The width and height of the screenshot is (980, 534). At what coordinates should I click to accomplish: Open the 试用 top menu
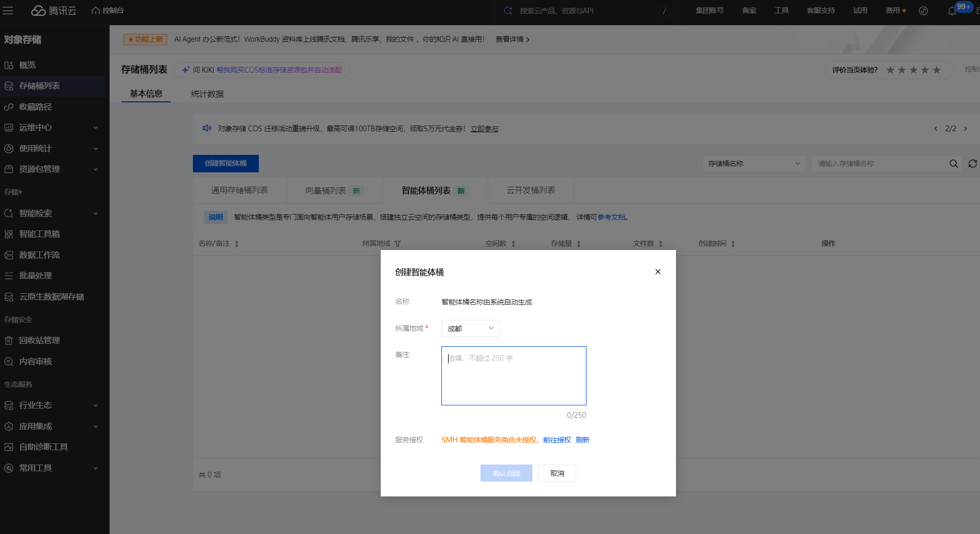[860, 10]
